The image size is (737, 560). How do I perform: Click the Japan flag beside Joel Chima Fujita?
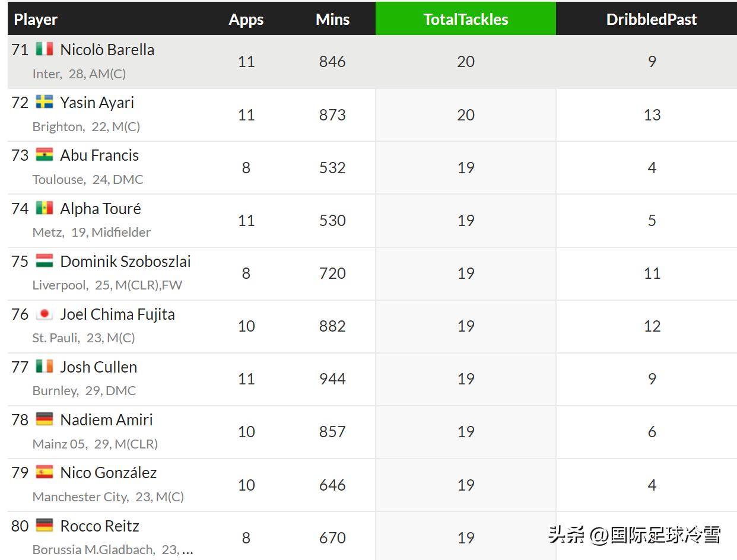coord(44,314)
